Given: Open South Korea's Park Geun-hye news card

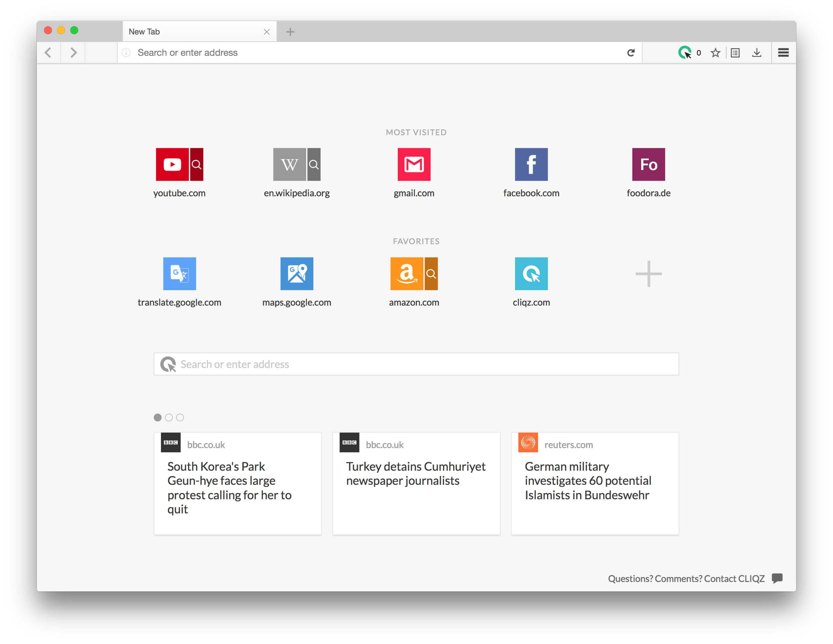Looking at the screenshot, I should tap(238, 483).
